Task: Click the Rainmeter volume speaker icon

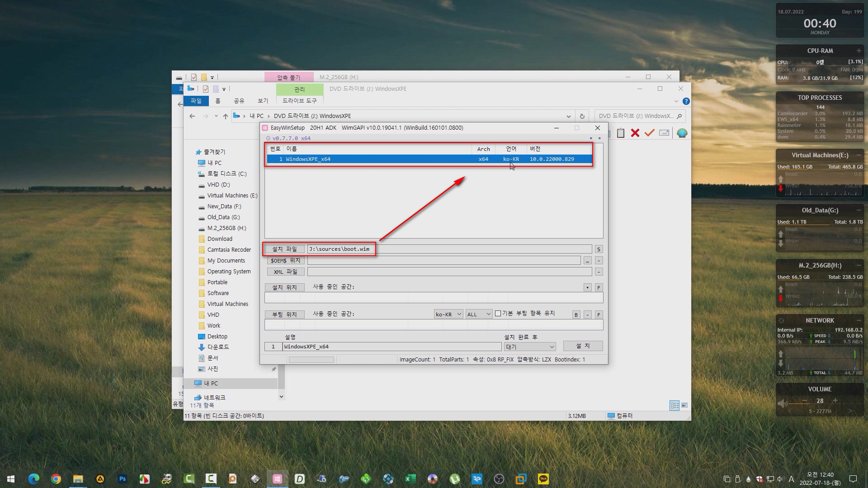Action: pos(782,403)
